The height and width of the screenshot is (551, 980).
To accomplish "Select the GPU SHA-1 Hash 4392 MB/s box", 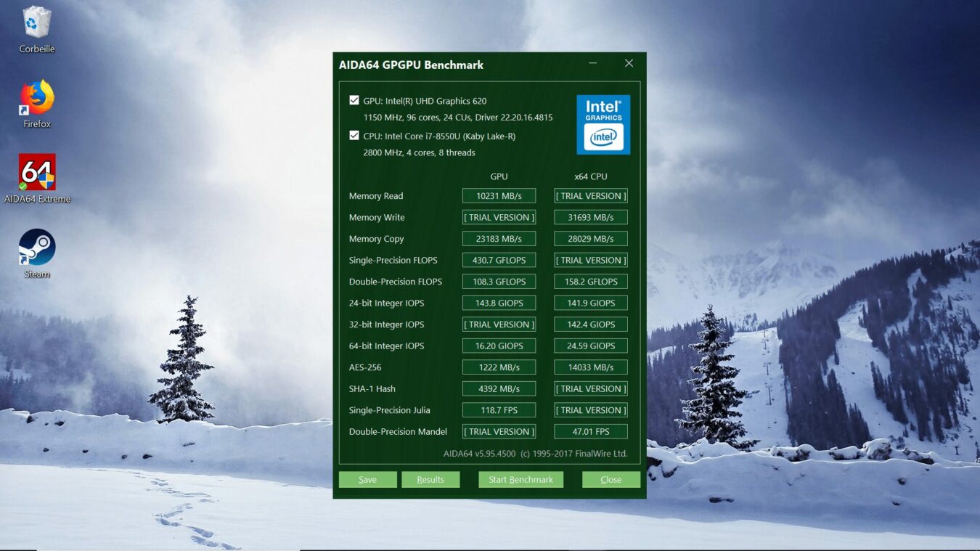I will (499, 388).
